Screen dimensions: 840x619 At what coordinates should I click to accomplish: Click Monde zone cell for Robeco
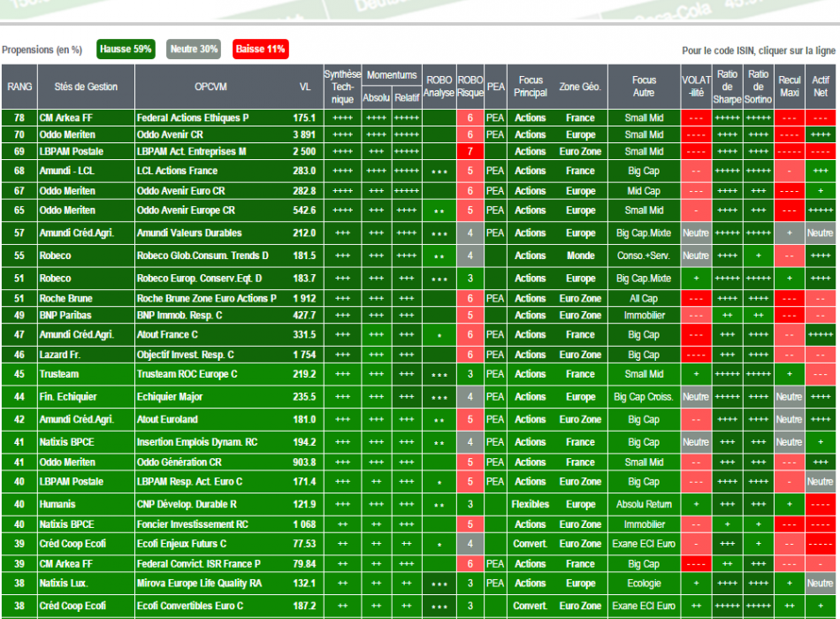click(580, 256)
